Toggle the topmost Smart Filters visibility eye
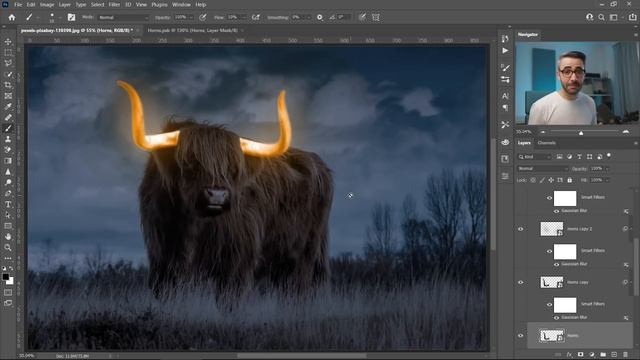 pyautogui.click(x=549, y=198)
